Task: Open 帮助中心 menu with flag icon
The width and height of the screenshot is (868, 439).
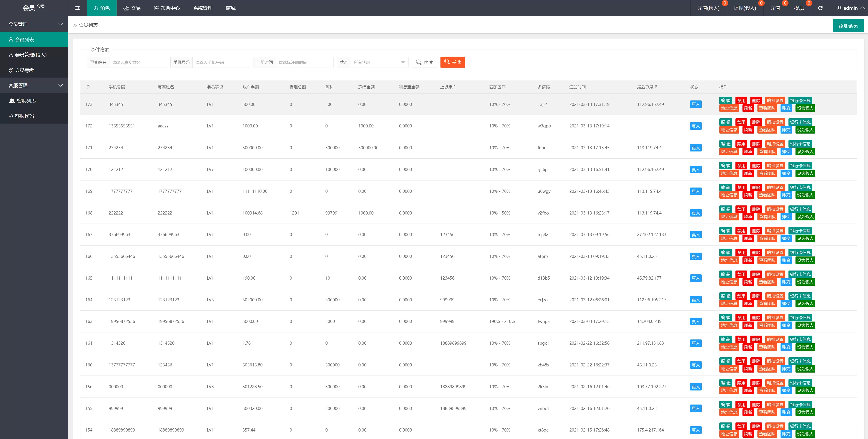Action: pos(167,8)
